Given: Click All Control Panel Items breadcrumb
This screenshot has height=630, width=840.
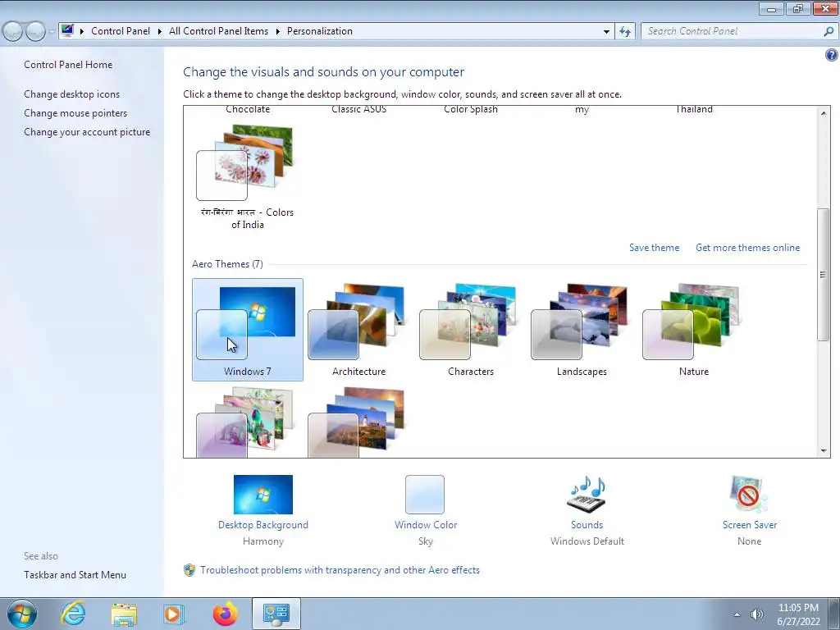Looking at the screenshot, I should click(218, 31).
